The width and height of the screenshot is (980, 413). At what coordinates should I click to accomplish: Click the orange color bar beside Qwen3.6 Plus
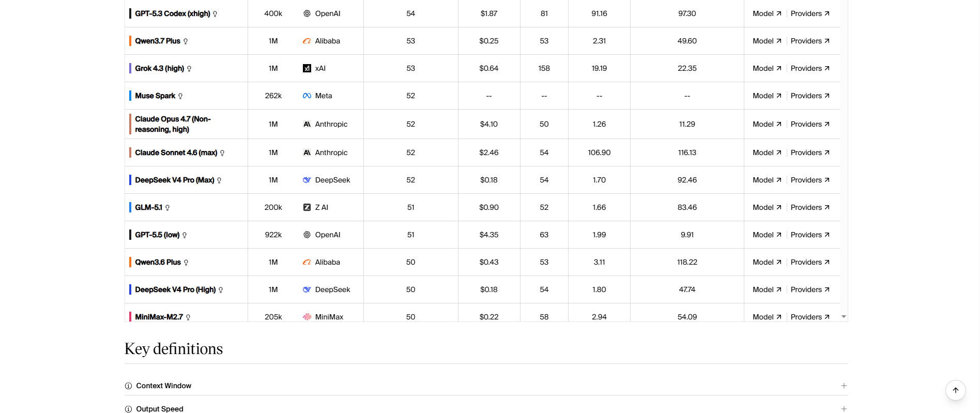pyautogui.click(x=130, y=262)
